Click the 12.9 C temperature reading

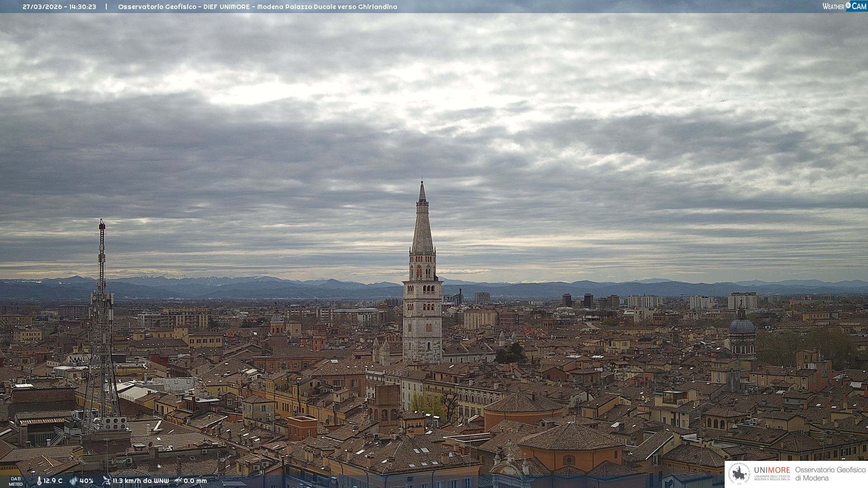coord(53,481)
